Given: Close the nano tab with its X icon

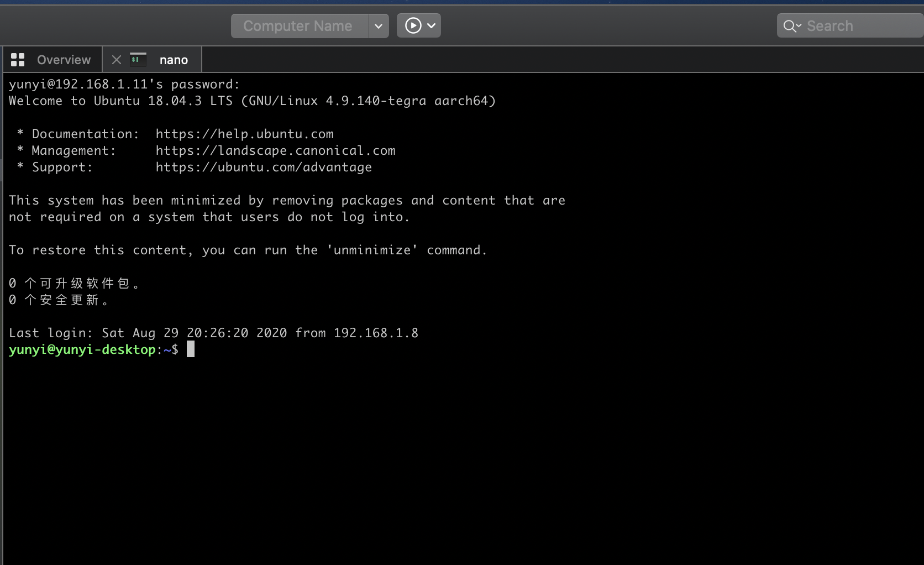Looking at the screenshot, I should point(116,60).
